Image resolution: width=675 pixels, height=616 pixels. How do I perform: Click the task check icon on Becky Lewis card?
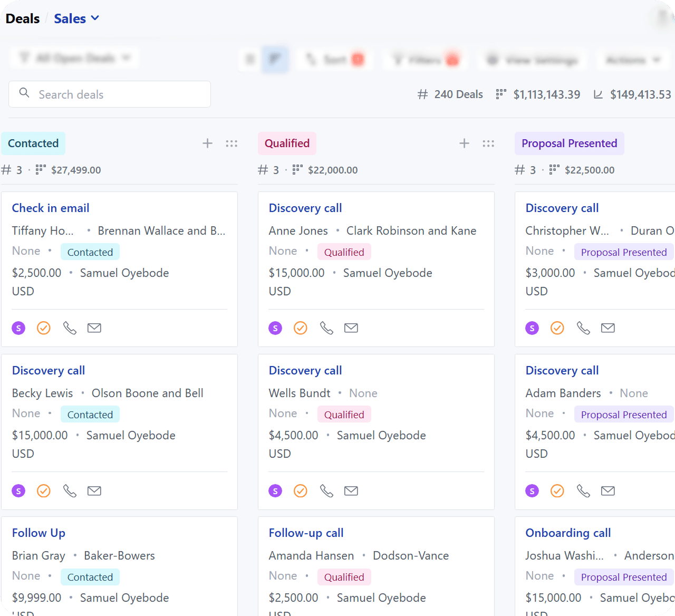click(44, 491)
